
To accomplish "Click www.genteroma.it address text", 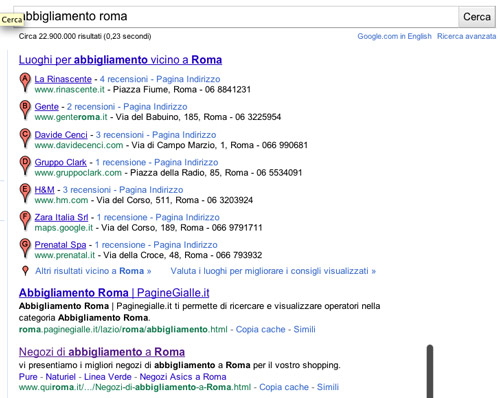I will [x=71, y=117].
